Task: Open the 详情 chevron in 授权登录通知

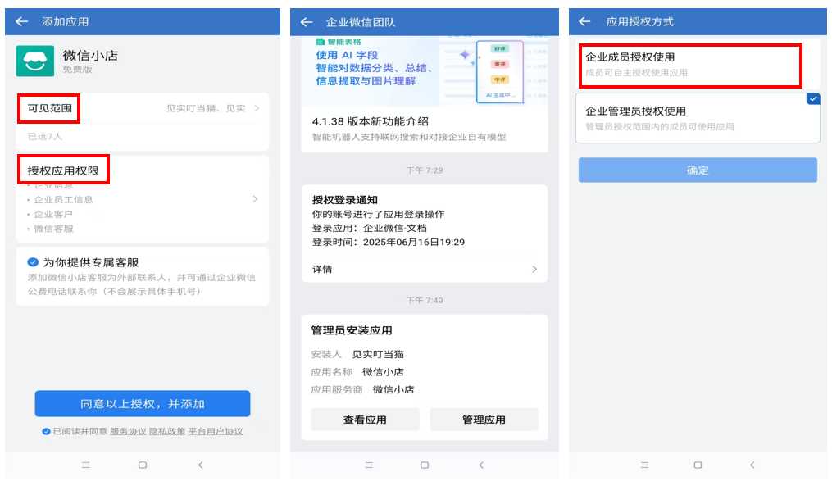Action: [534, 269]
